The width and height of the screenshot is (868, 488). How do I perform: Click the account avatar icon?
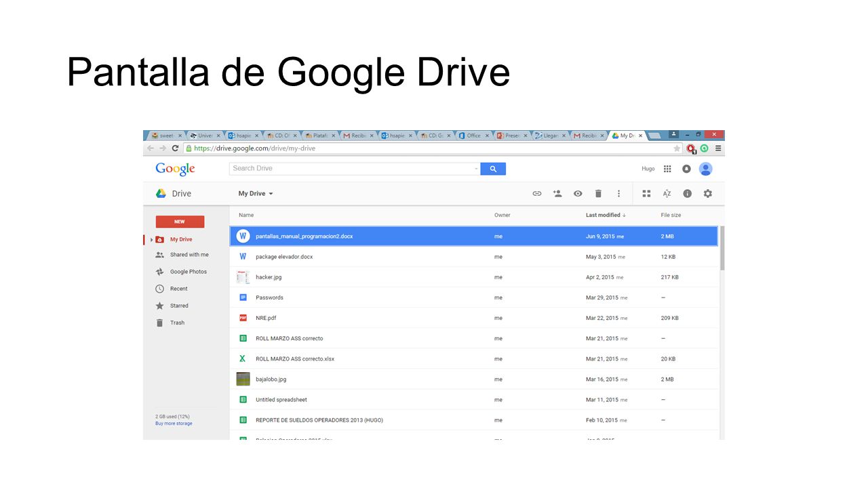tap(706, 169)
